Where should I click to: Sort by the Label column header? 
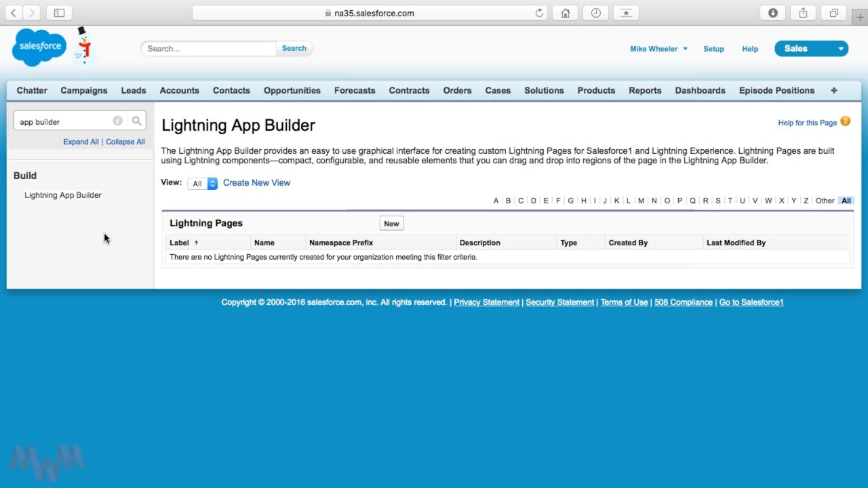[180, 243]
